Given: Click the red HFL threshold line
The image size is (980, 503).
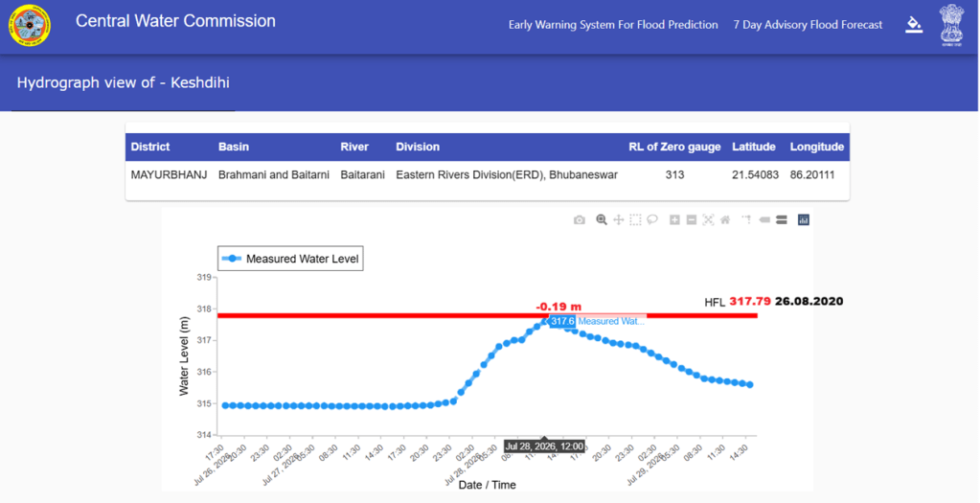Looking at the screenshot, I should pyautogui.click(x=488, y=315).
